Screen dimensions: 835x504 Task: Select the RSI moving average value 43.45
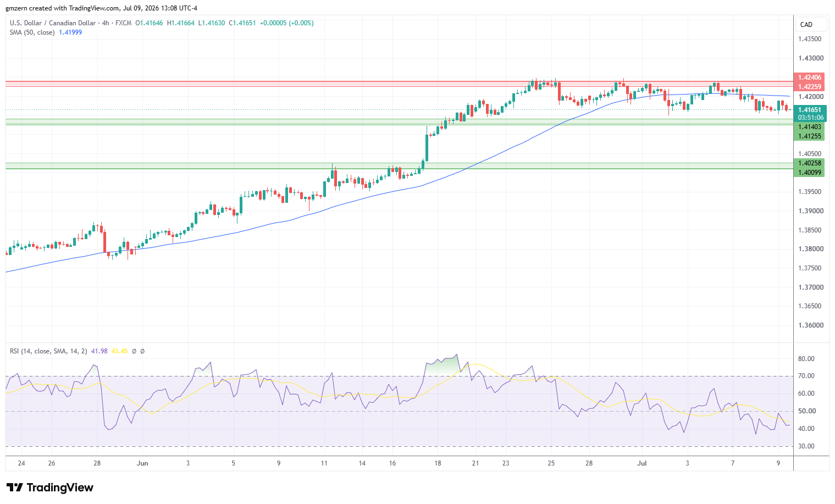pyautogui.click(x=119, y=351)
